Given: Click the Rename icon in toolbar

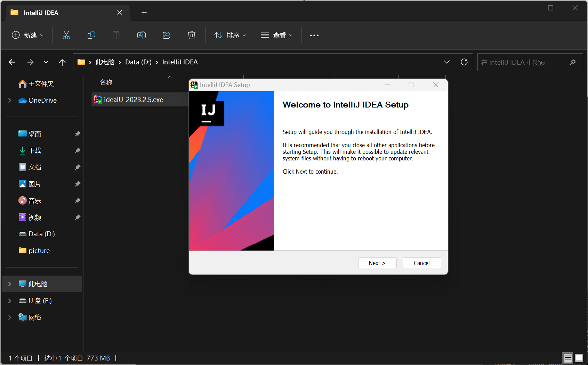Looking at the screenshot, I should click(142, 35).
